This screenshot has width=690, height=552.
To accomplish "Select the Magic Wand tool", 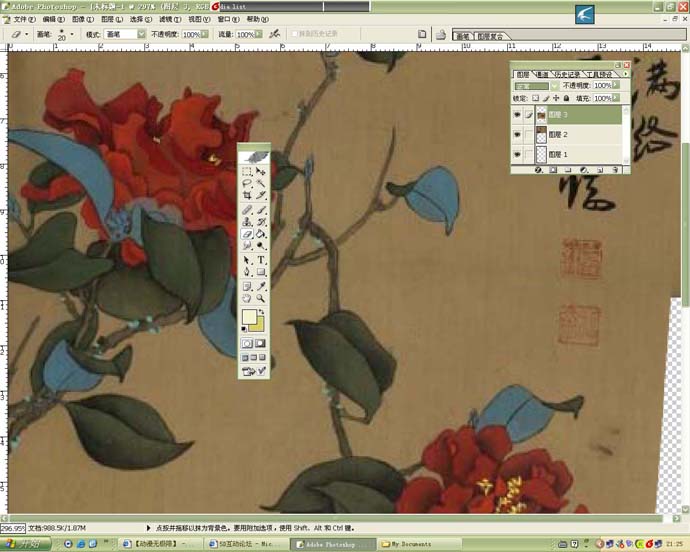I will [261, 183].
